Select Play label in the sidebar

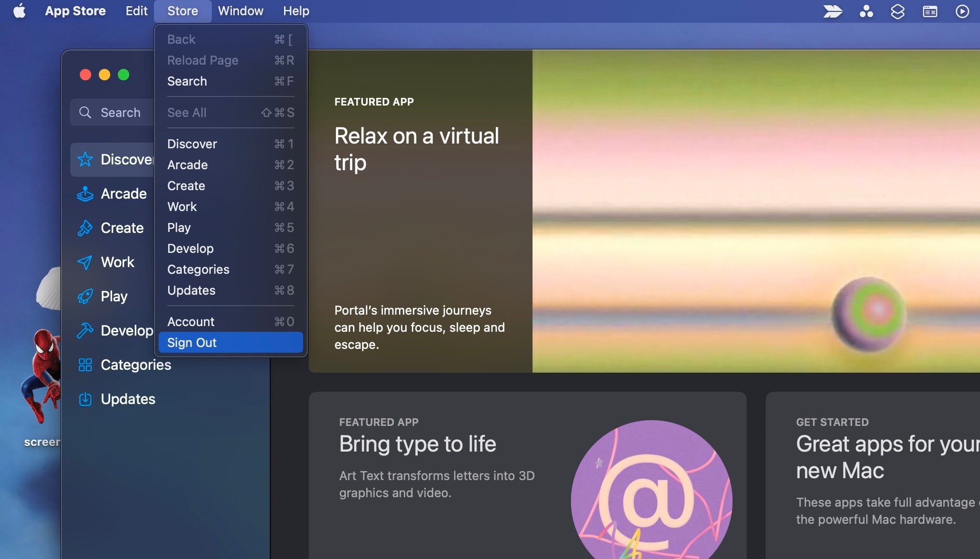pos(114,296)
